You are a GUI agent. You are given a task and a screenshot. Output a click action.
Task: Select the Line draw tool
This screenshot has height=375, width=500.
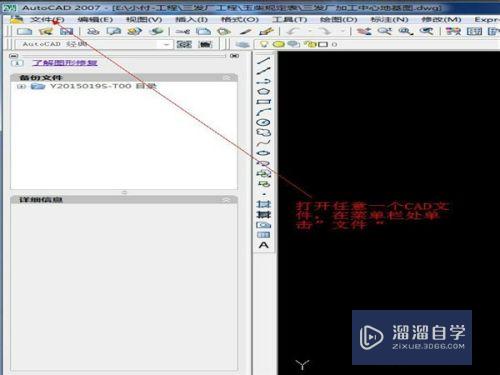coord(264,61)
